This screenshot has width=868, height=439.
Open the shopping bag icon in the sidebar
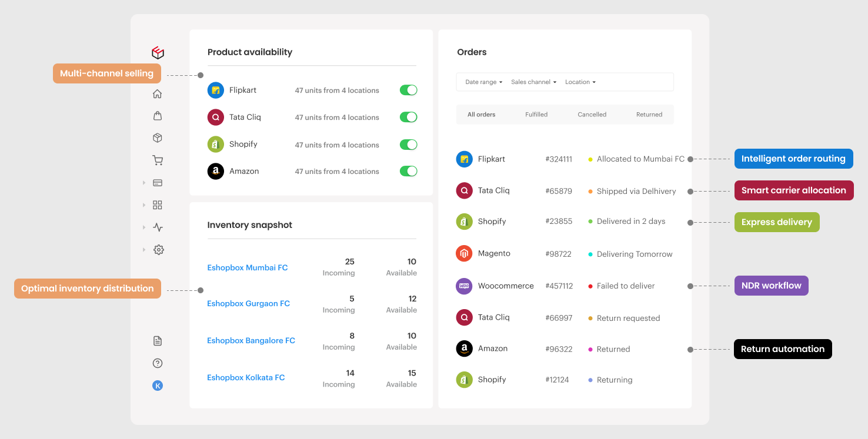pyautogui.click(x=157, y=116)
